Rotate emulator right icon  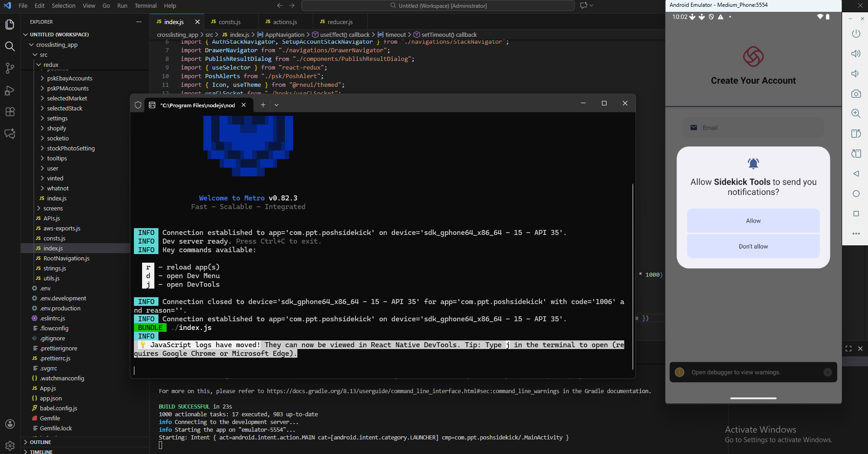[856, 154]
